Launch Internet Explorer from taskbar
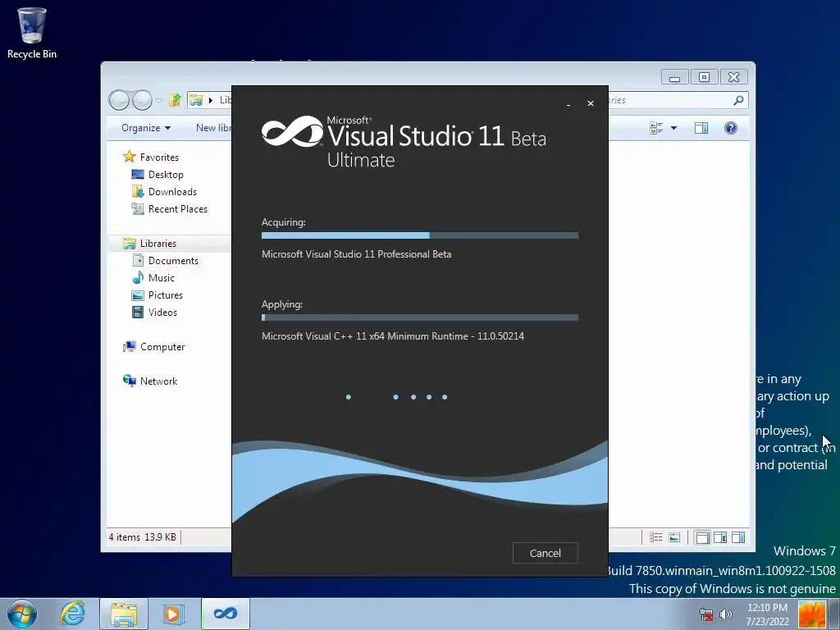The height and width of the screenshot is (630, 840). point(72,614)
